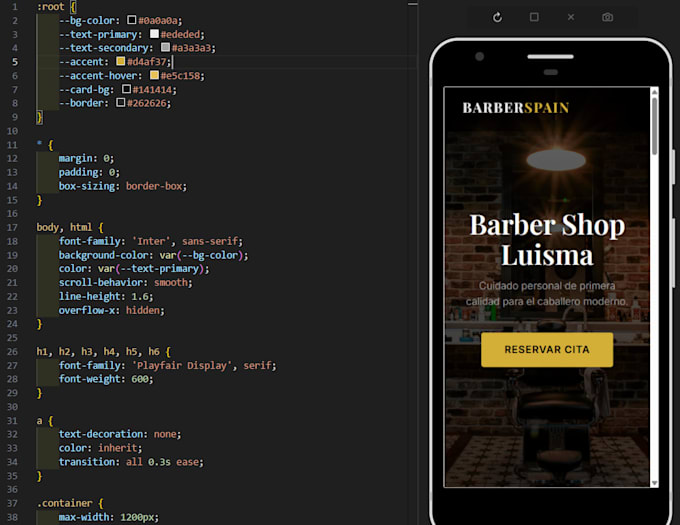The image size is (680, 525).
Task: Open the --border #262626 color swatch
Action: coord(121,103)
